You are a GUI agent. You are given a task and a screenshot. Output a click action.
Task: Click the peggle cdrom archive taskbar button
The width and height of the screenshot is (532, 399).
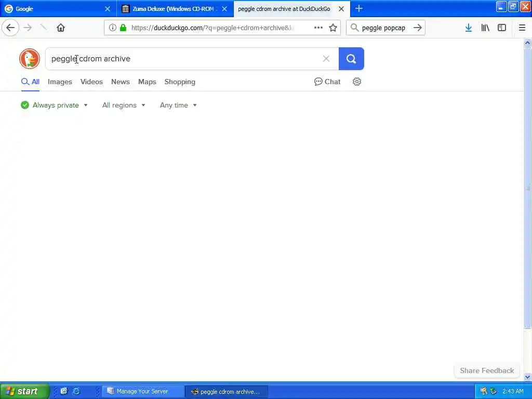coord(227,392)
